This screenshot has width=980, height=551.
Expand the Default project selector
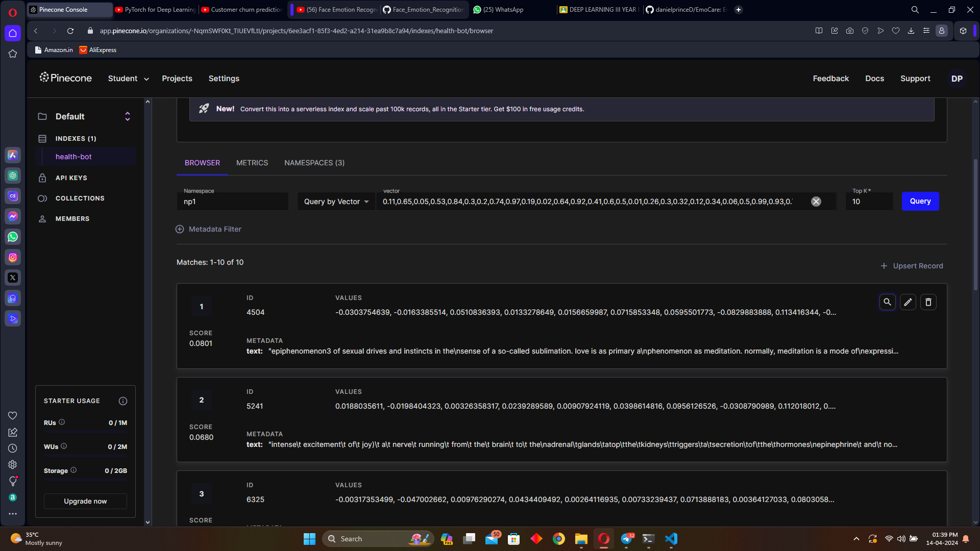tap(127, 116)
